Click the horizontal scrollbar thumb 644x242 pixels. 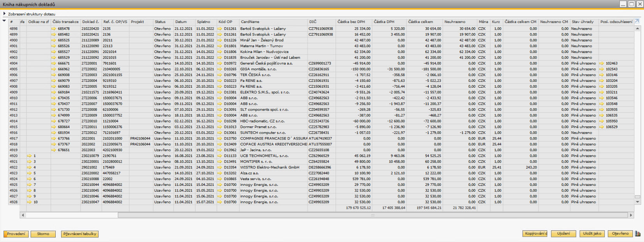click(373, 215)
